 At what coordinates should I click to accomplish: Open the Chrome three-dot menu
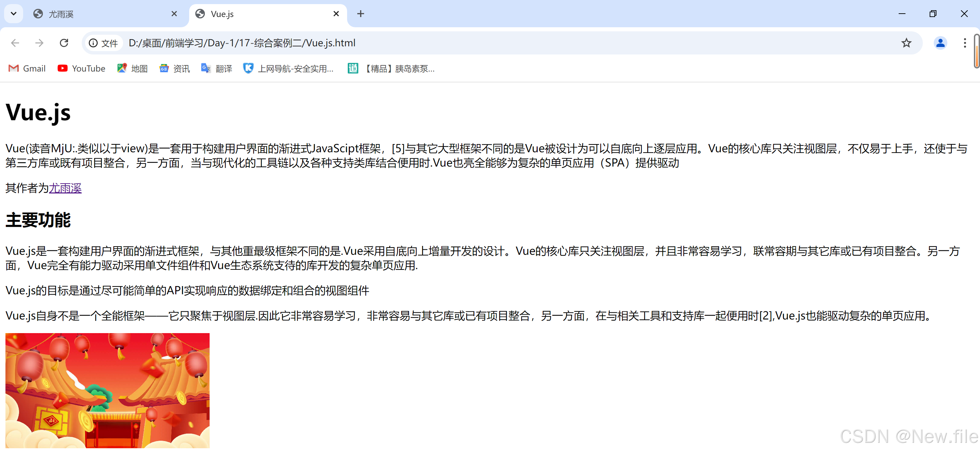(x=964, y=43)
